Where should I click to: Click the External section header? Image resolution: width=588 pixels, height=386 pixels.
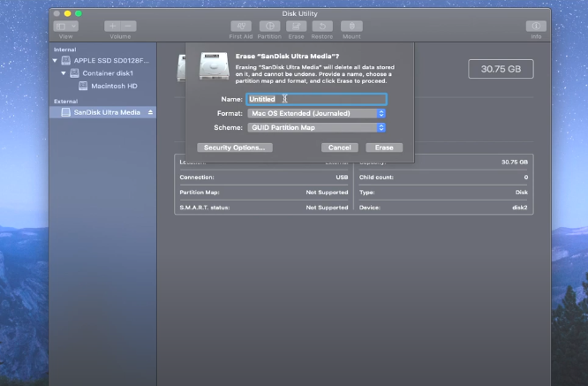pos(65,102)
